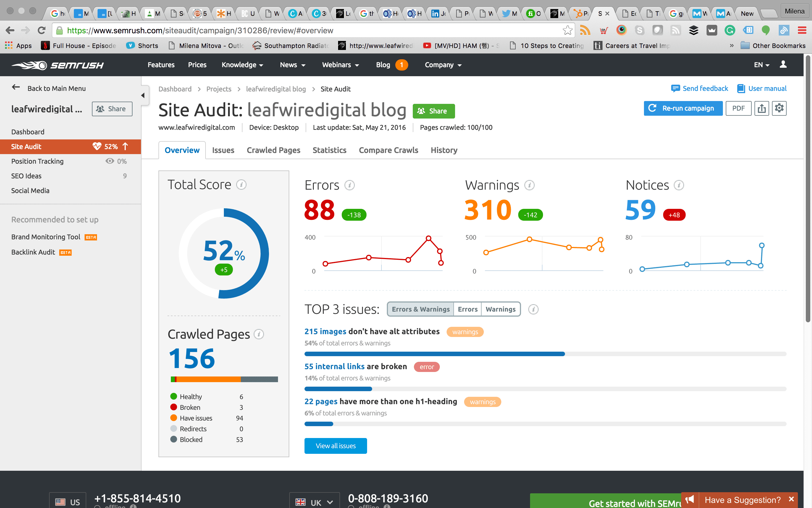Viewport: 812px width, 508px height.
Task: Click the Total Score donut chart
Action: click(224, 253)
